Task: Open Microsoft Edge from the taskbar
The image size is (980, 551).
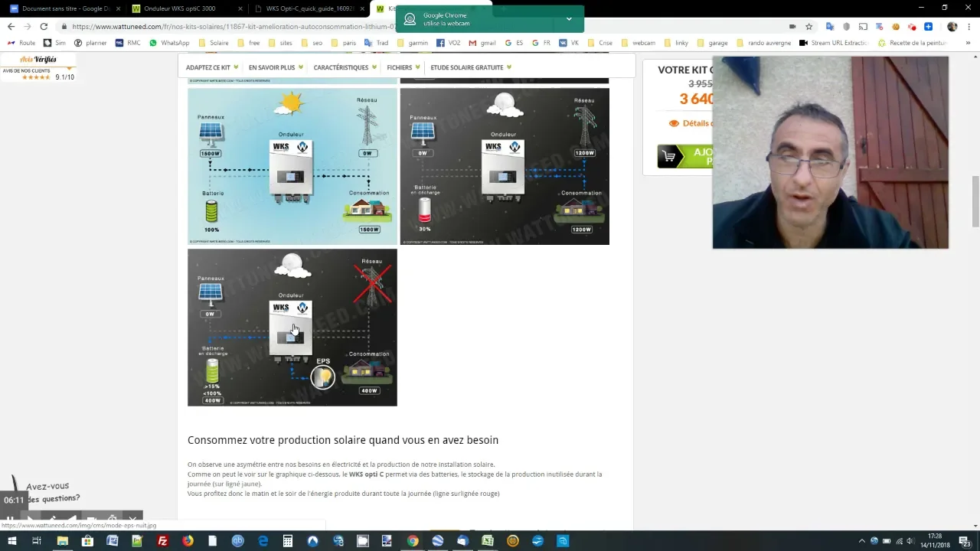Action: (263, 541)
